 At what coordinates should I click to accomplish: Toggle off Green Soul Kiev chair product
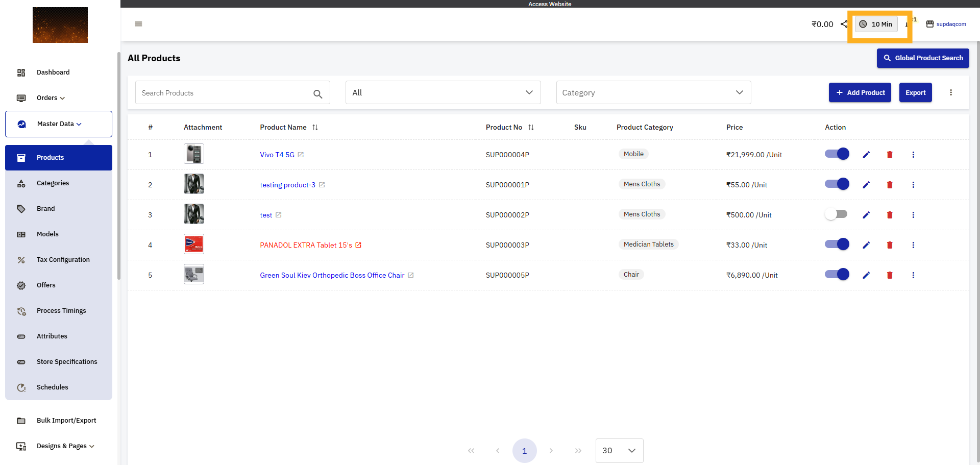pos(837,275)
